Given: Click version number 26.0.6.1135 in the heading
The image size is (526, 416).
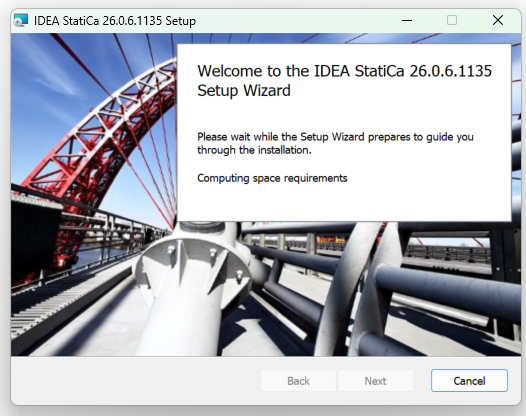Looking at the screenshot, I should point(451,71).
